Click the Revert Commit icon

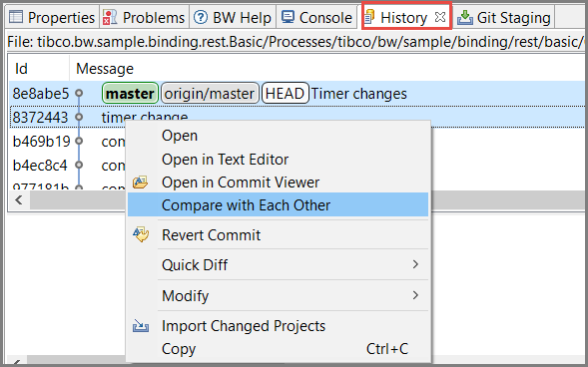pyautogui.click(x=141, y=234)
